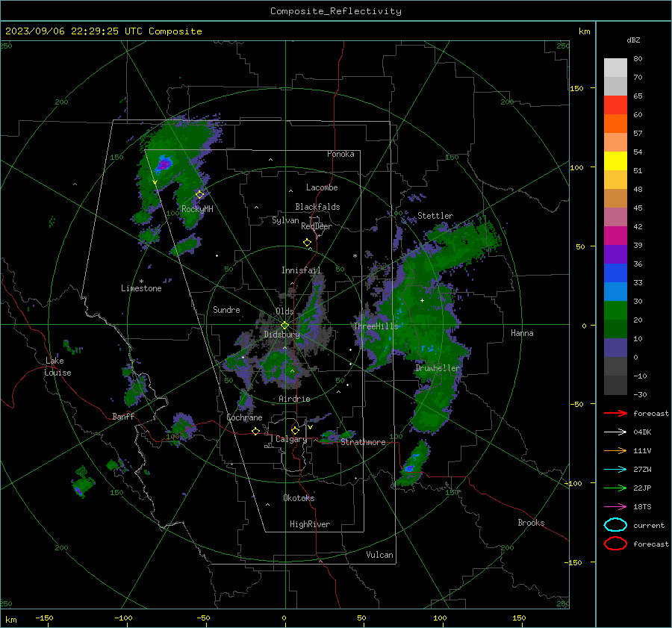
Task: Click the red forecast arrow in legend
Action: tap(615, 413)
